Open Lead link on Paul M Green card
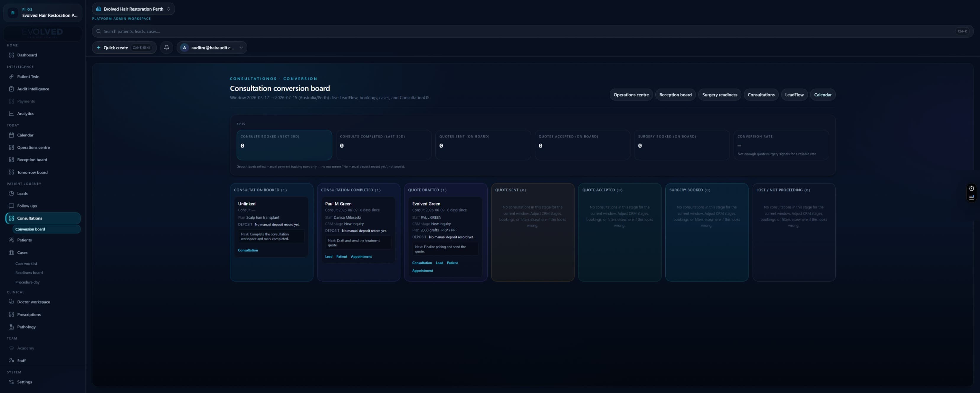Image resolution: width=980 pixels, height=393 pixels. pyautogui.click(x=329, y=256)
